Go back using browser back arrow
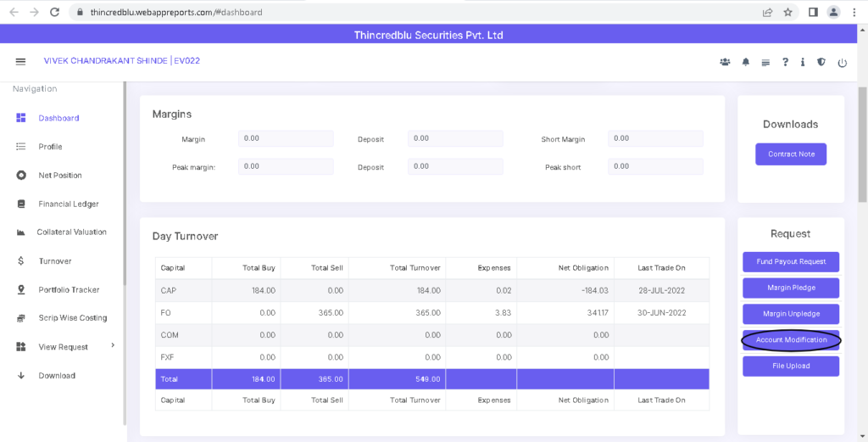 pyautogui.click(x=14, y=12)
